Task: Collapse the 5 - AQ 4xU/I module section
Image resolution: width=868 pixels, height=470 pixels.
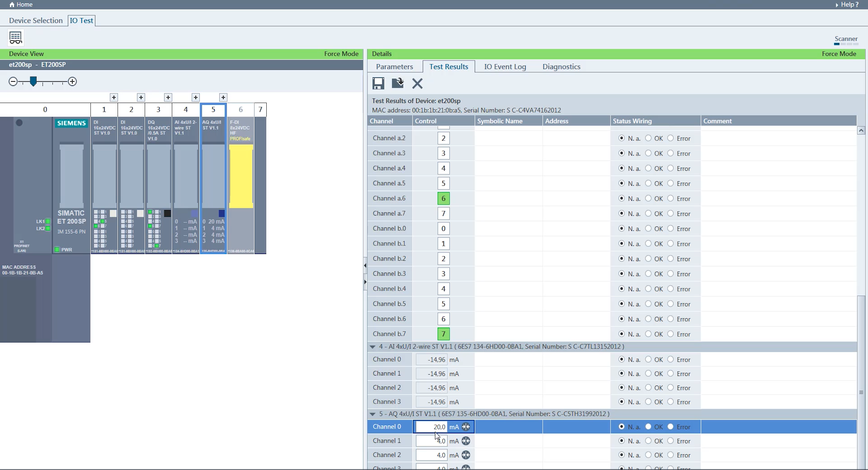Action: [373, 414]
